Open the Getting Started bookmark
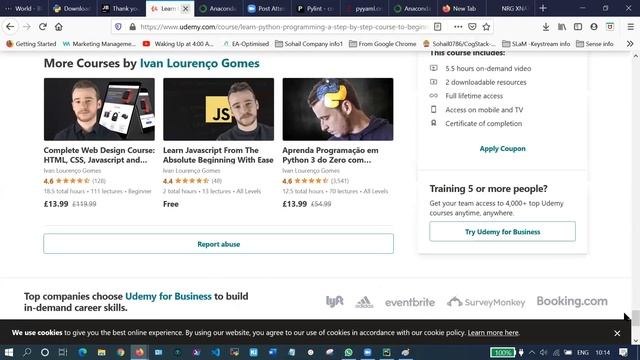 click(x=31, y=44)
